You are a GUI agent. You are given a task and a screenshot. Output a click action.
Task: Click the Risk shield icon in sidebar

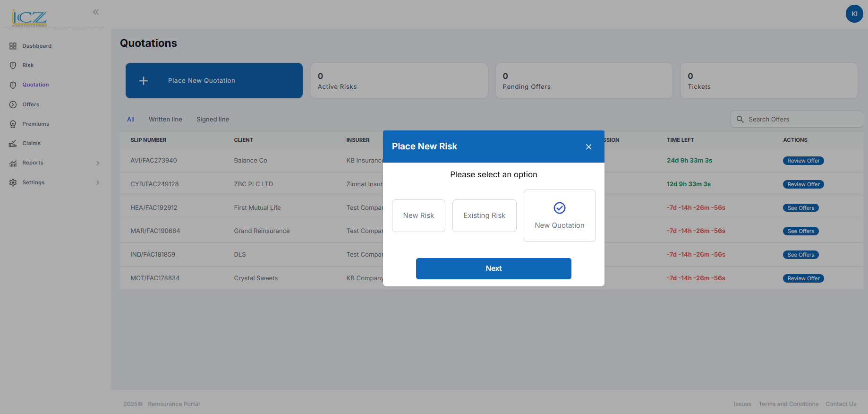click(x=13, y=65)
